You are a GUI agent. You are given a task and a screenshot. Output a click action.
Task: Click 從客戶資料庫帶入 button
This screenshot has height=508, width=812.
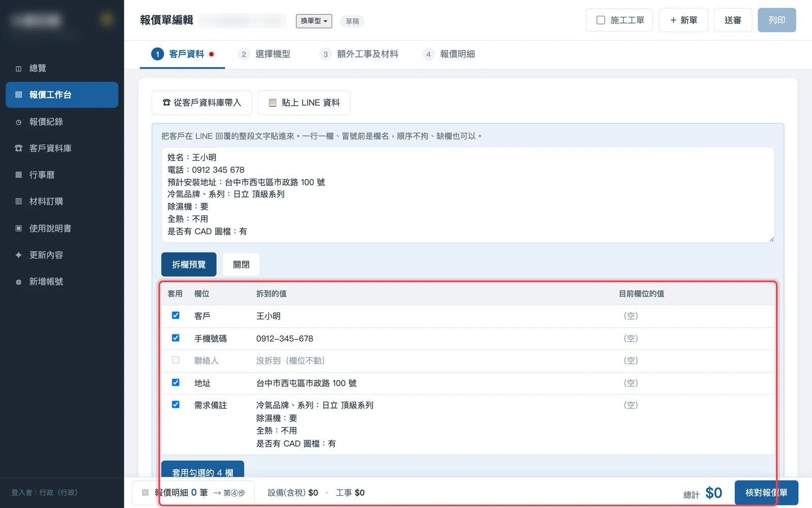(x=201, y=103)
